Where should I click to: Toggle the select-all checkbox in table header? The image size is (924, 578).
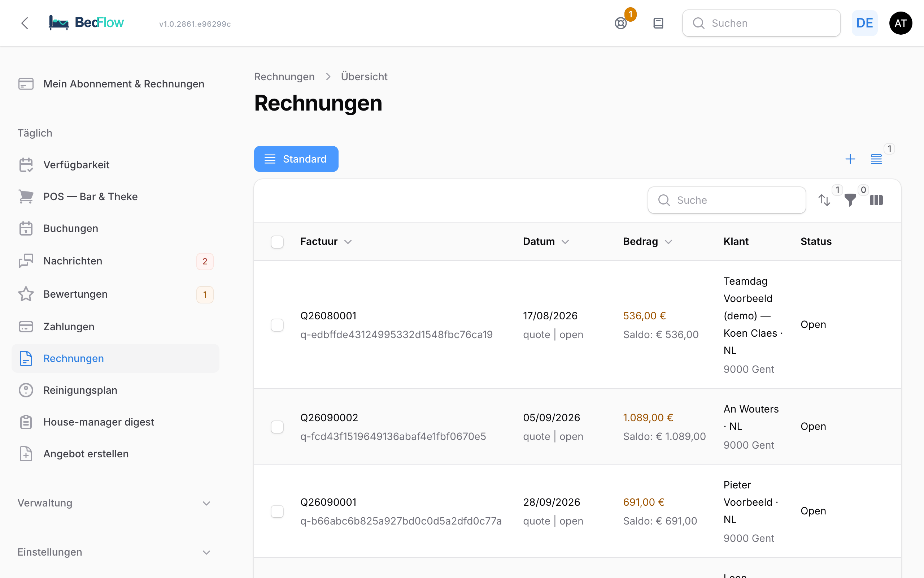point(277,242)
